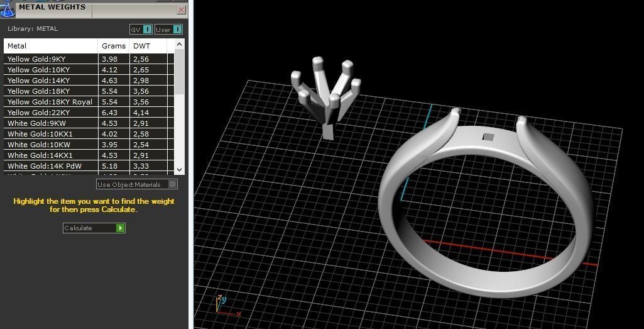This screenshot has width=644, height=329.
Task: Toggle Use Object Materials option
Action: tap(137, 184)
